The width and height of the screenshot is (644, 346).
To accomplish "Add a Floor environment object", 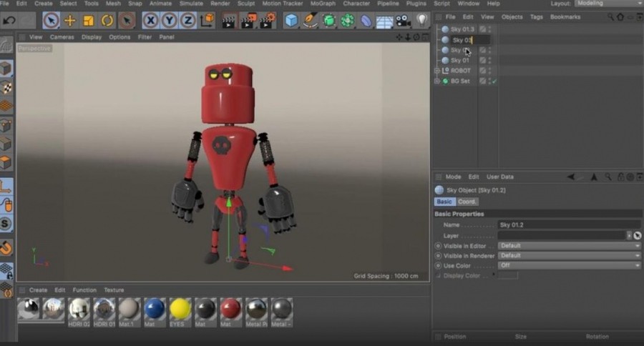I will pos(384,21).
